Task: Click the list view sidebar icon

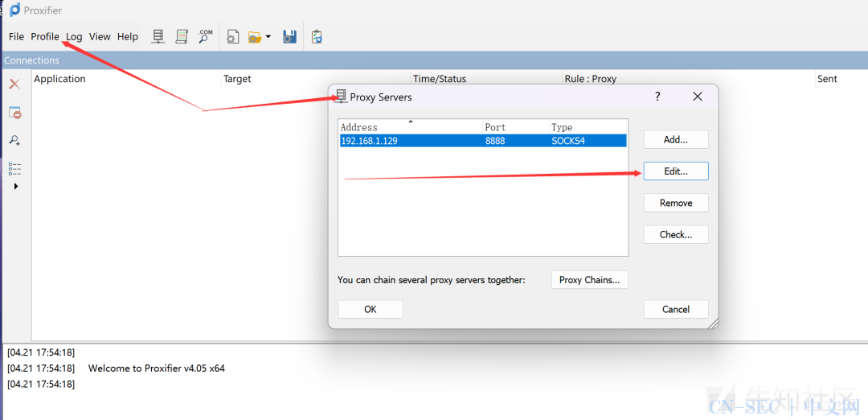Action: 15,169
